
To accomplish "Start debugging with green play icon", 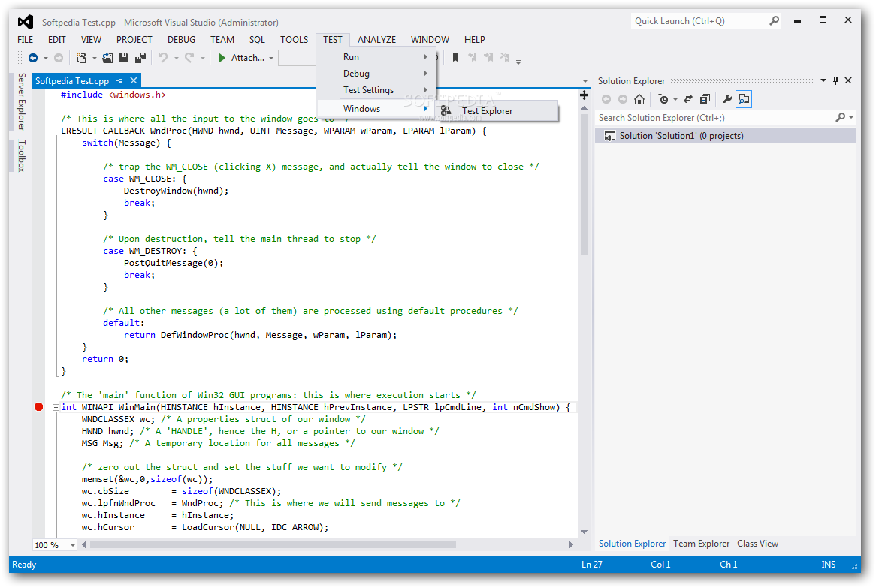I will (x=222, y=58).
